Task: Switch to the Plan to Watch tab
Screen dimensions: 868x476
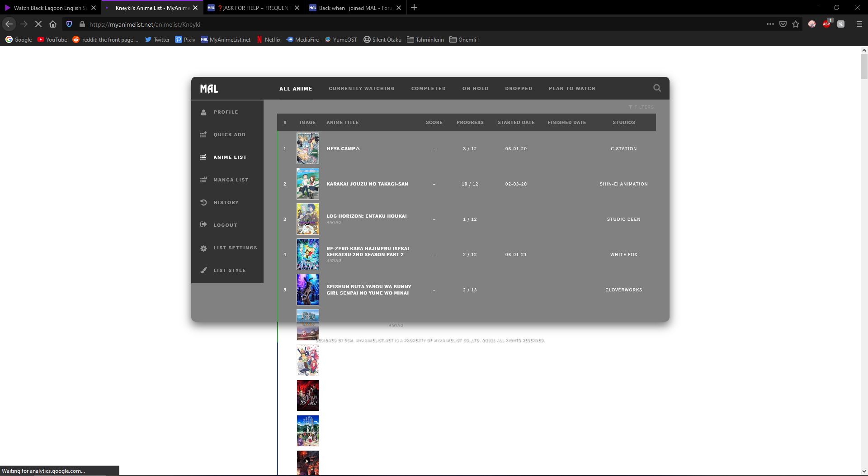Action: [572, 89]
